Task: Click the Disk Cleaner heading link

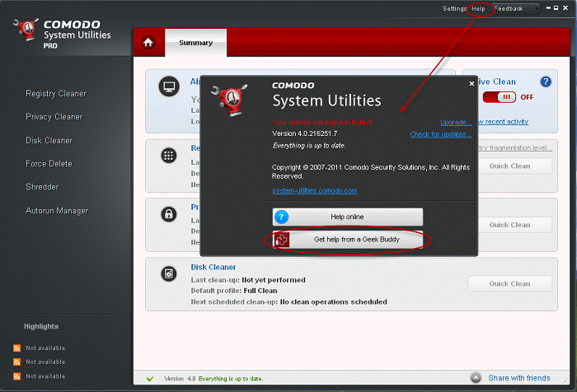Action: (x=213, y=268)
